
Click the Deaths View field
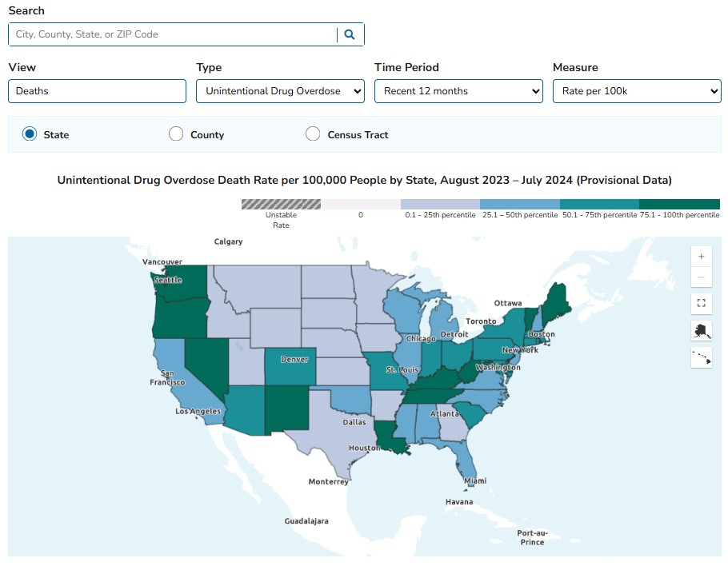(x=97, y=91)
